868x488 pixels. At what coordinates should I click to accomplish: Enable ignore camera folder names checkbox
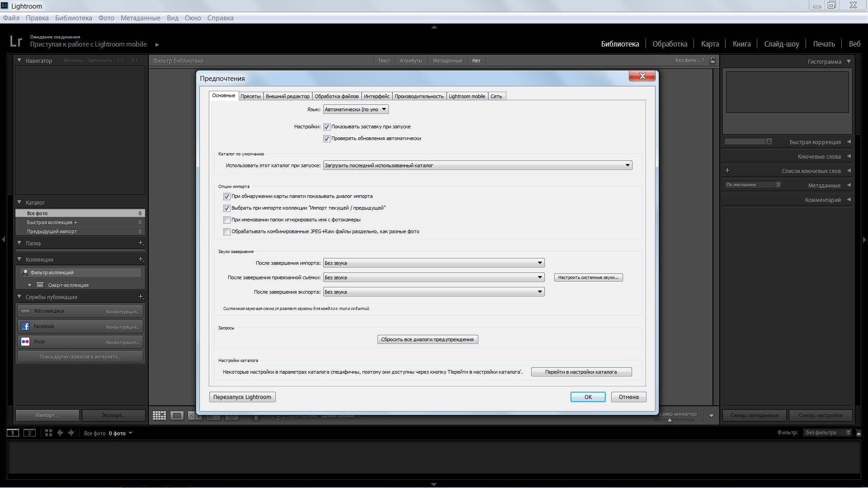(x=227, y=220)
